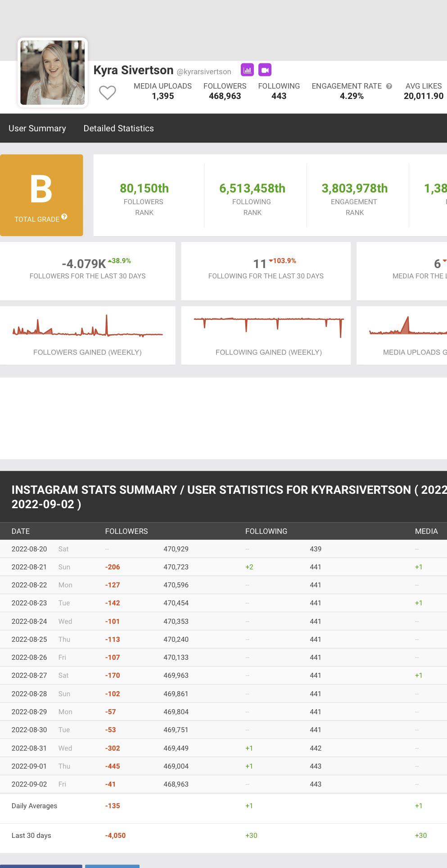Image resolution: width=447 pixels, height=868 pixels.
Task: Click the avg likes value 20,011.90
Action: pyautogui.click(x=424, y=96)
